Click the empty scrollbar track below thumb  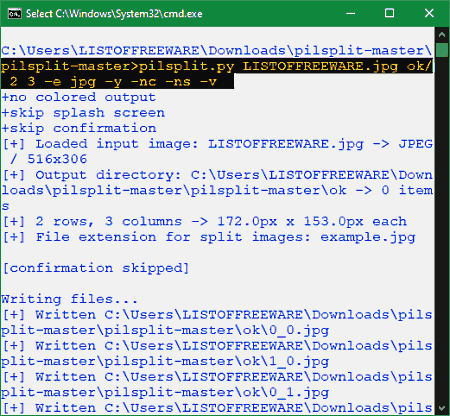442,229
